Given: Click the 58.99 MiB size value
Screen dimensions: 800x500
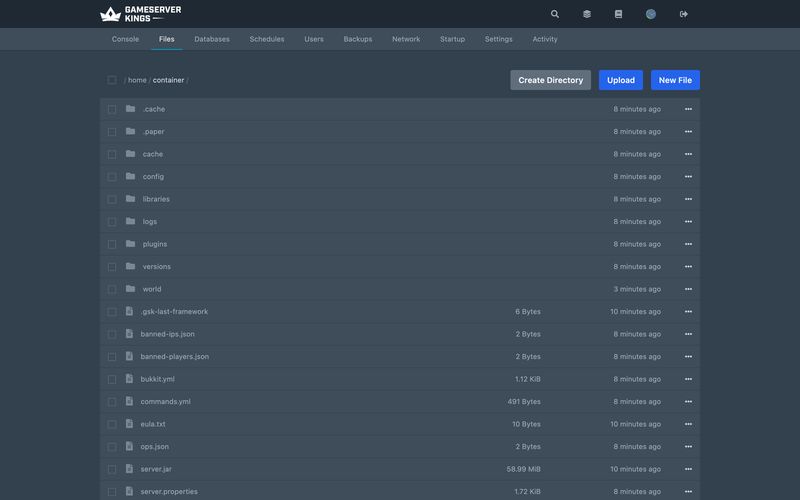Looking at the screenshot, I should pos(523,469).
